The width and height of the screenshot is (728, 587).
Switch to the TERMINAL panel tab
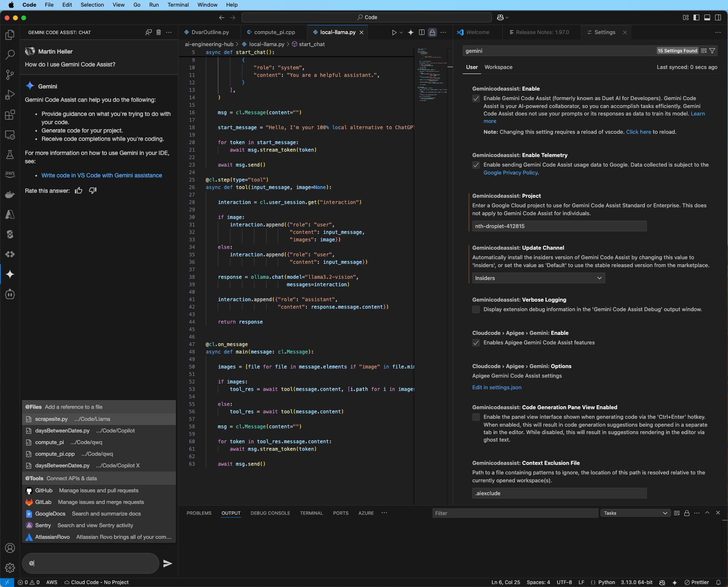[311, 513]
